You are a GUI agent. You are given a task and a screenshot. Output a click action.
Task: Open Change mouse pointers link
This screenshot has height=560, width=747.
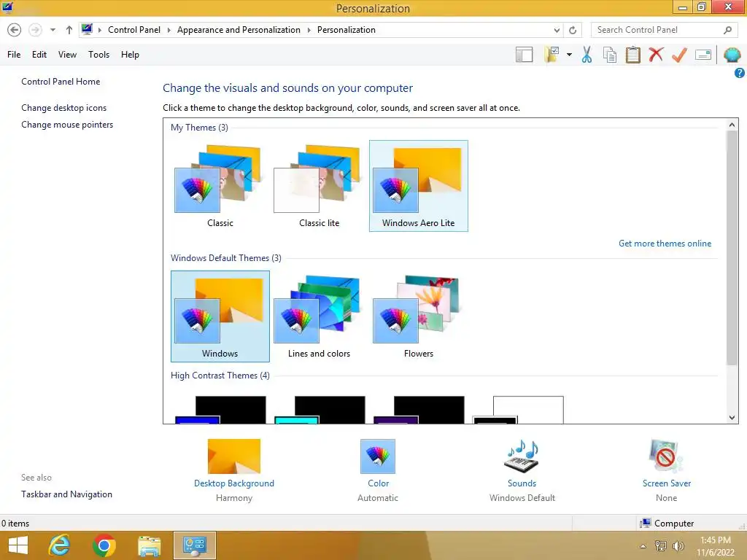pyautogui.click(x=67, y=124)
